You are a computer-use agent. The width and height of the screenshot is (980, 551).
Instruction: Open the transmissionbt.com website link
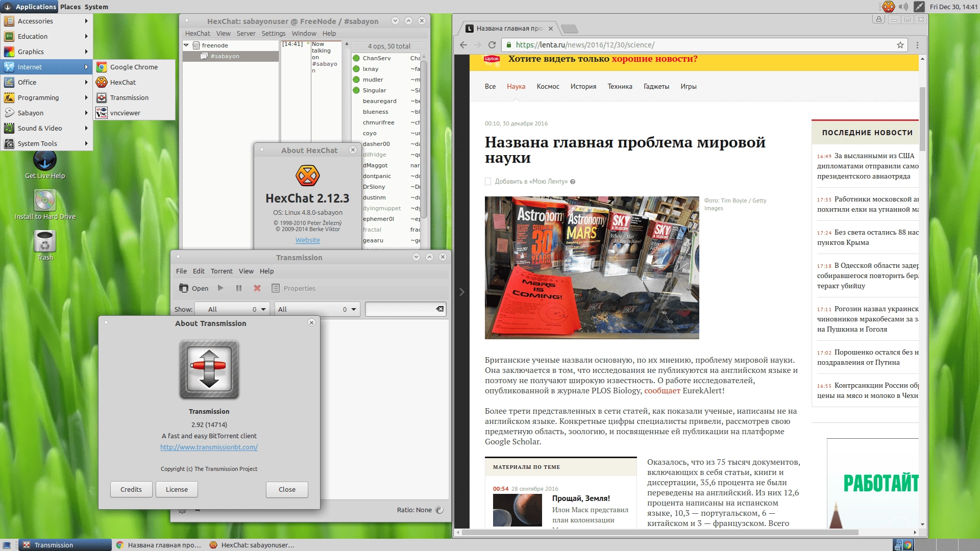209,447
